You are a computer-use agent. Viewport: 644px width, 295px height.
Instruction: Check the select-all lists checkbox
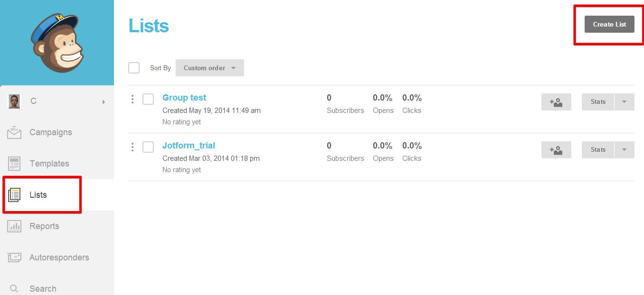tap(134, 68)
